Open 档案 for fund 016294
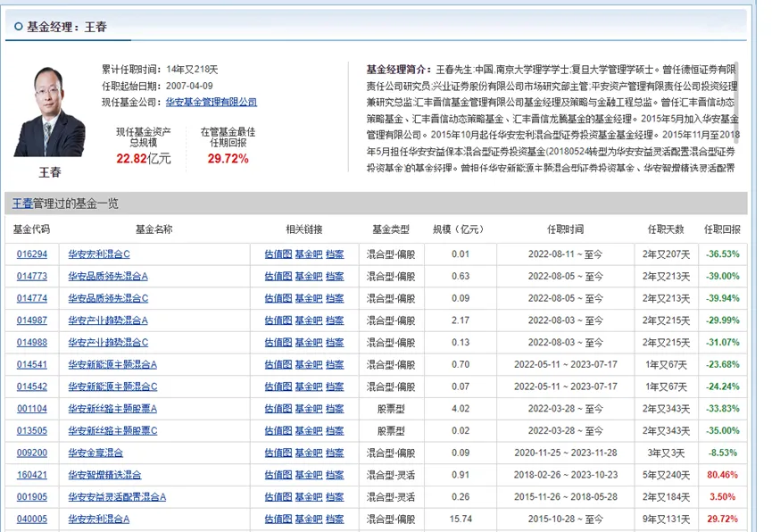Viewport: 772px width, 532px height. (x=335, y=254)
